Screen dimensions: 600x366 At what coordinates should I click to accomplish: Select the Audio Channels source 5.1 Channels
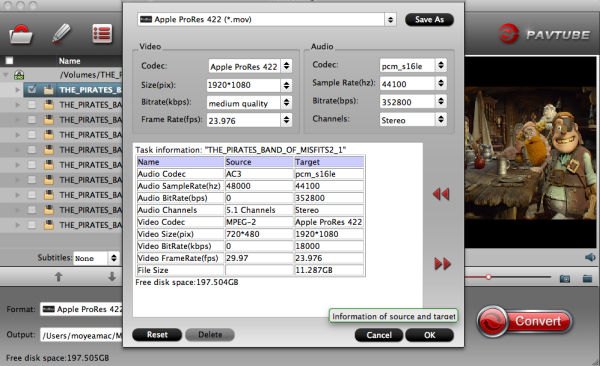tap(259, 210)
